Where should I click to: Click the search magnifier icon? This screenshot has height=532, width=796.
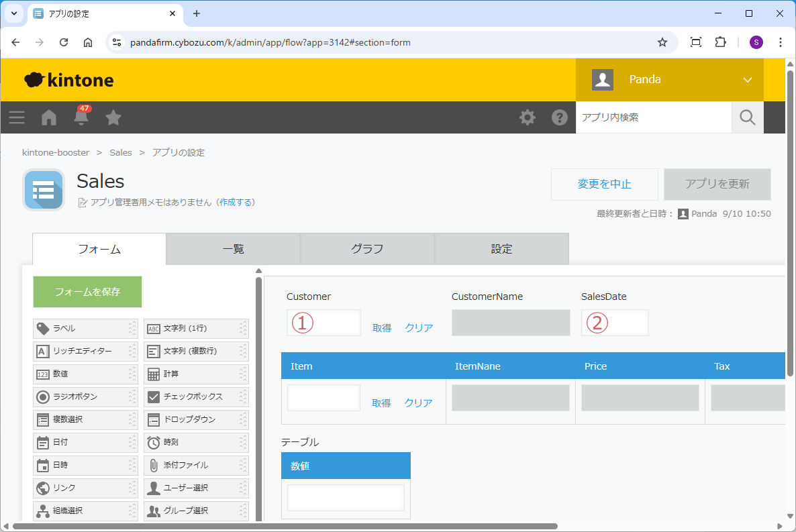(748, 117)
